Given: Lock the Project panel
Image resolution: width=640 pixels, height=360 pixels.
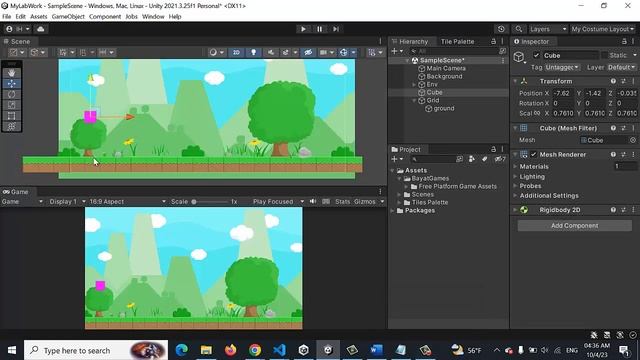Looking at the screenshot, I should click(493, 149).
